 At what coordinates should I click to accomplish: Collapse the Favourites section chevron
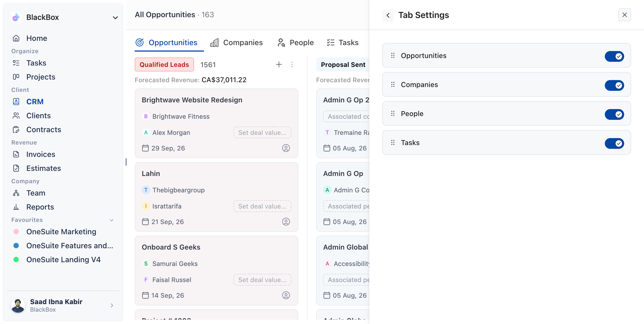point(112,220)
